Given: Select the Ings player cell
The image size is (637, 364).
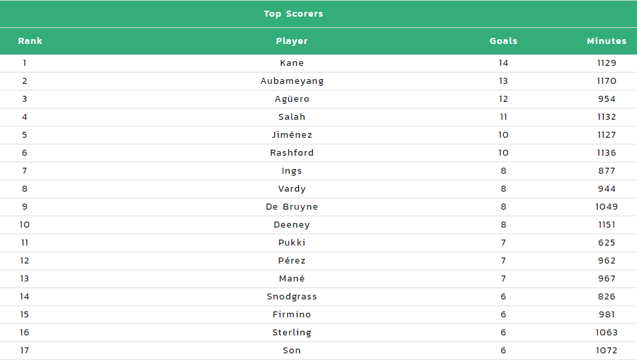Looking at the screenshot, I should click(x=292, y=171).
